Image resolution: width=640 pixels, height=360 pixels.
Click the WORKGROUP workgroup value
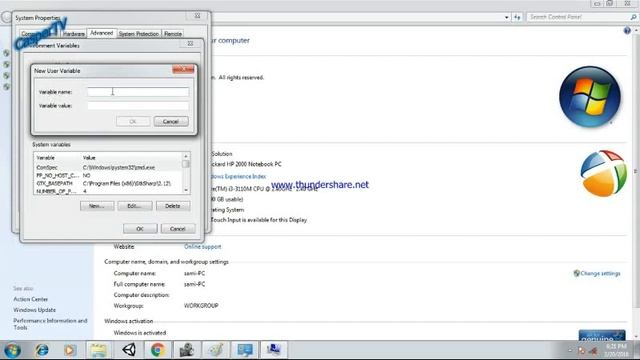pyautogui.click(x=201, y=306)
